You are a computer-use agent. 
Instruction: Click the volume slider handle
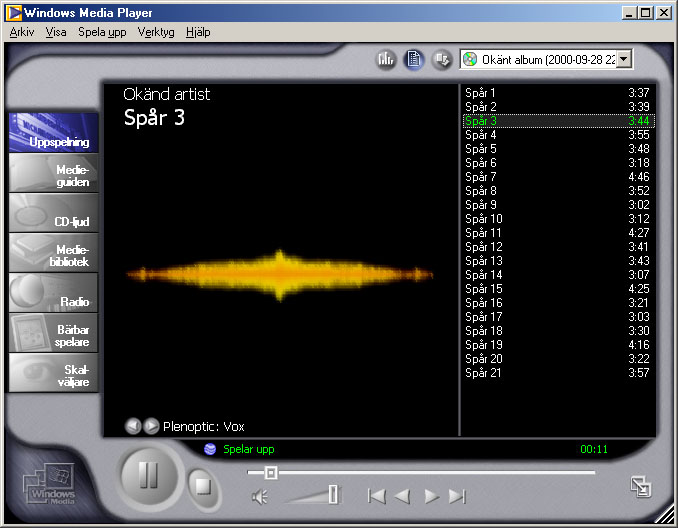click(333, 494)
